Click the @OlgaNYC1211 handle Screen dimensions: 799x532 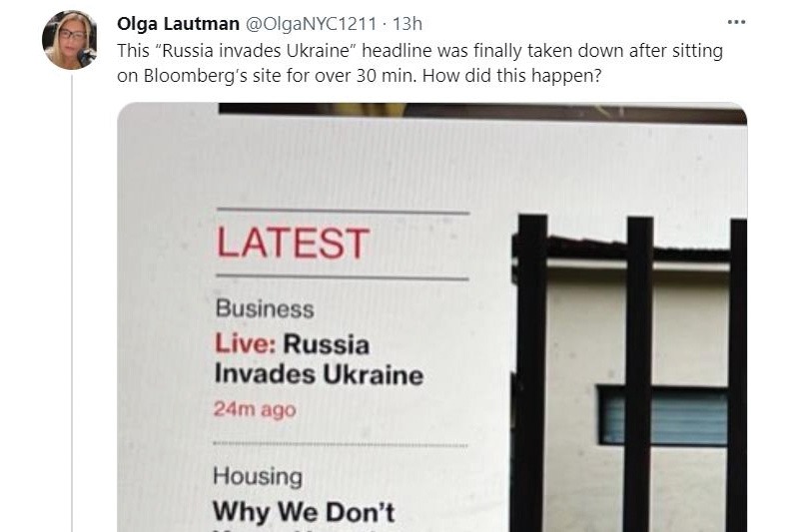pos(312,23)
